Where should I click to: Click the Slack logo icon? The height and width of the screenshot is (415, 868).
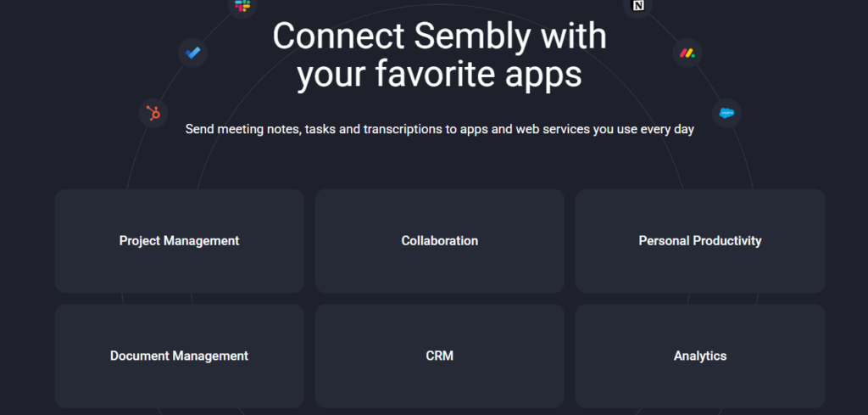[x=242, y=6]
